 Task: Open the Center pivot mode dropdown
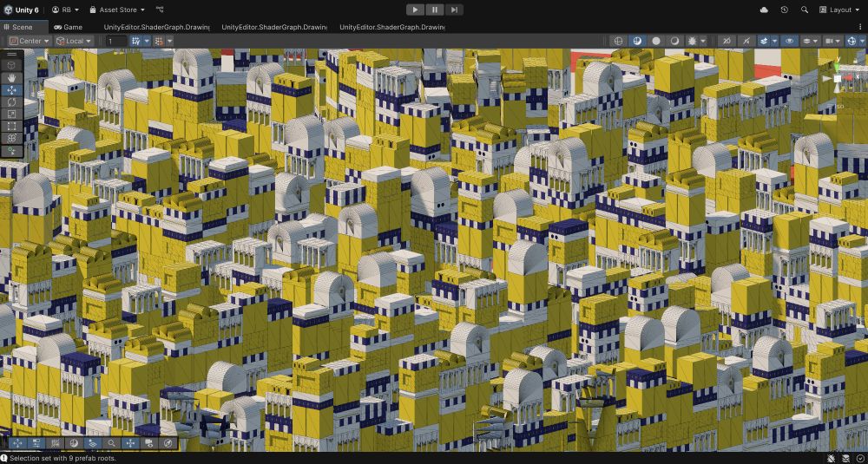pyautogui.click(x=30, y=41)
